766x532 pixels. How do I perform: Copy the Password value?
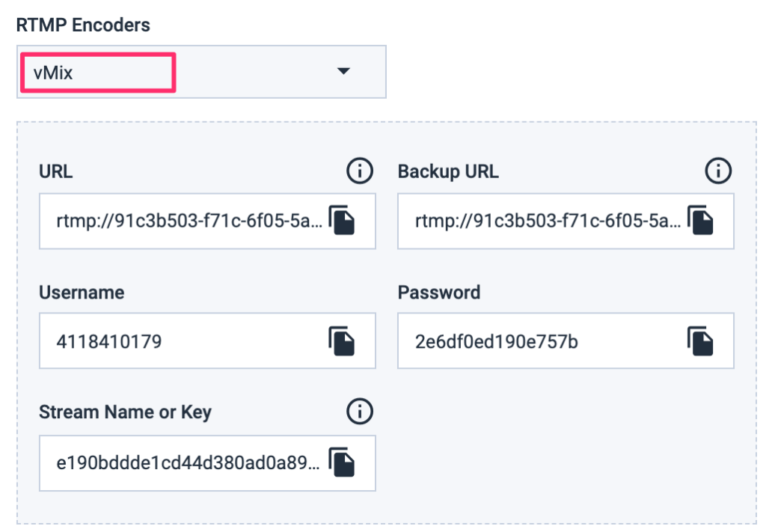(701, 341)
